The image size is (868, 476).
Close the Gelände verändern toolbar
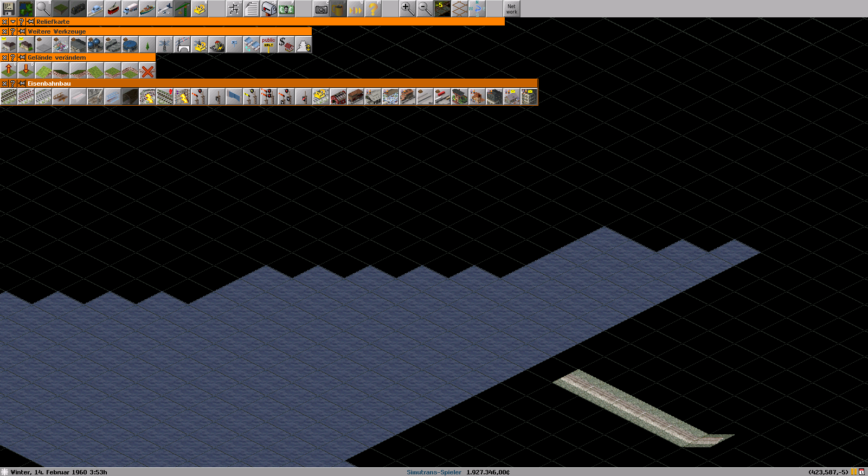[4, 57]
